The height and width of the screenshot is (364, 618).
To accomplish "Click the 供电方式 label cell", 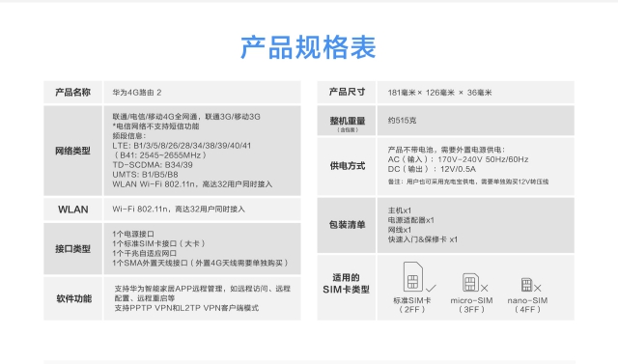I will pos(347,166).
